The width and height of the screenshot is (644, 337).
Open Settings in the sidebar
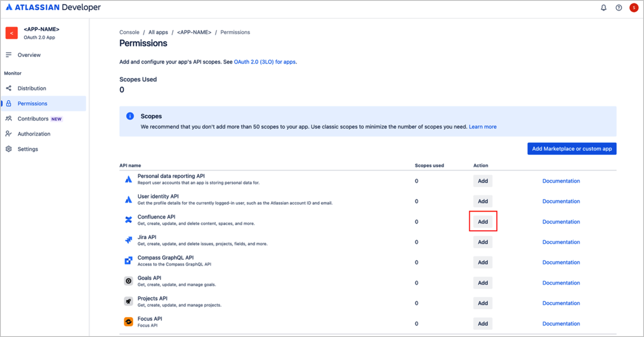point(44,149)
